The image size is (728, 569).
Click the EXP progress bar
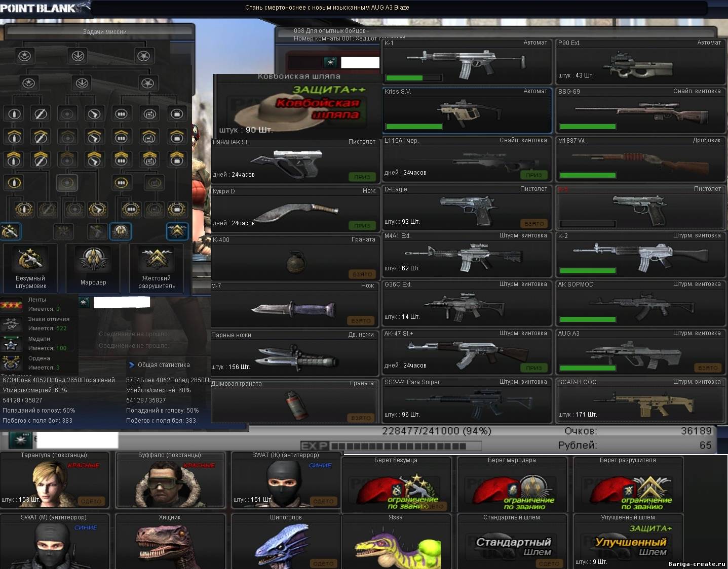[x=391, y=446]
